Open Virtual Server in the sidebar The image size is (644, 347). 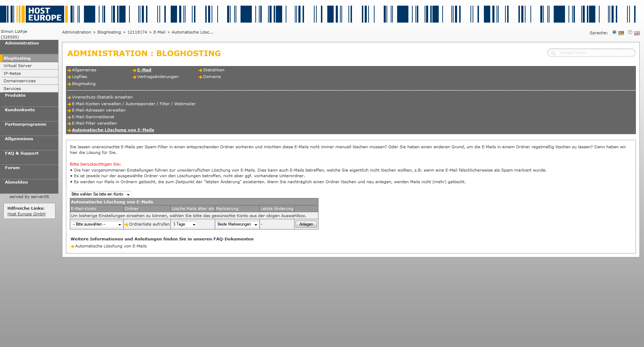click(x=18, y=66)
